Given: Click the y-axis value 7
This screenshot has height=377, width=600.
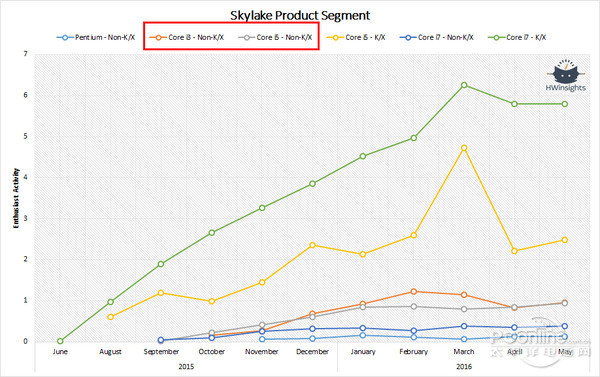Looking at the screenshot, I should [x=26, y=54].
